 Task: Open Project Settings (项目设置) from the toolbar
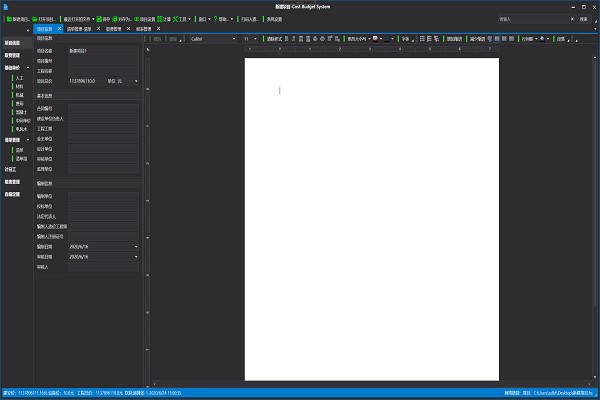[137, 18]
